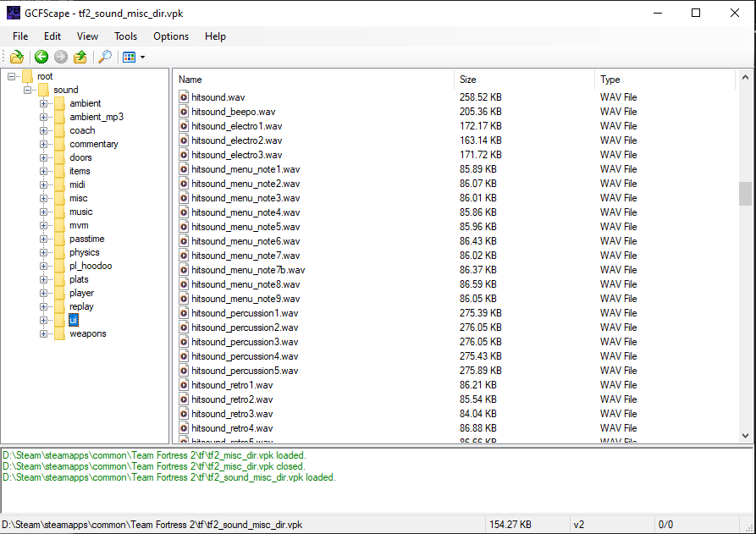
Task: Click the hitsound_percussion4.wav file icon
Action: click(184, 356)
